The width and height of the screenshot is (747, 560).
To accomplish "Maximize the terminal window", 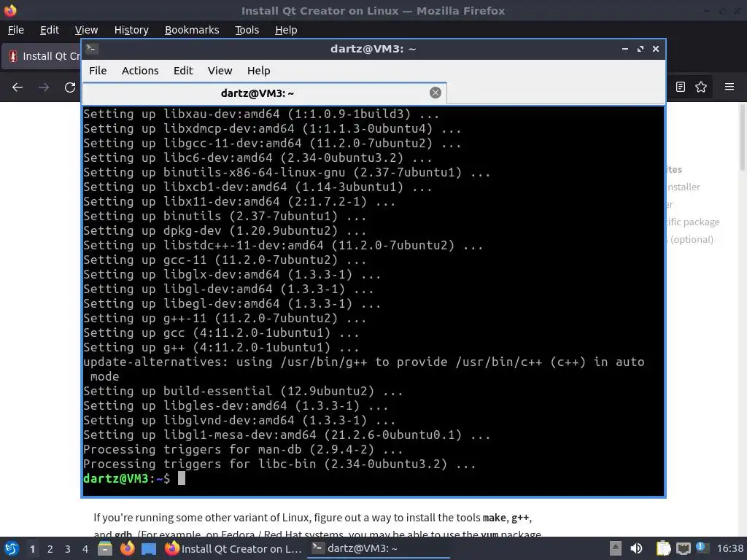I will [640, 49].
